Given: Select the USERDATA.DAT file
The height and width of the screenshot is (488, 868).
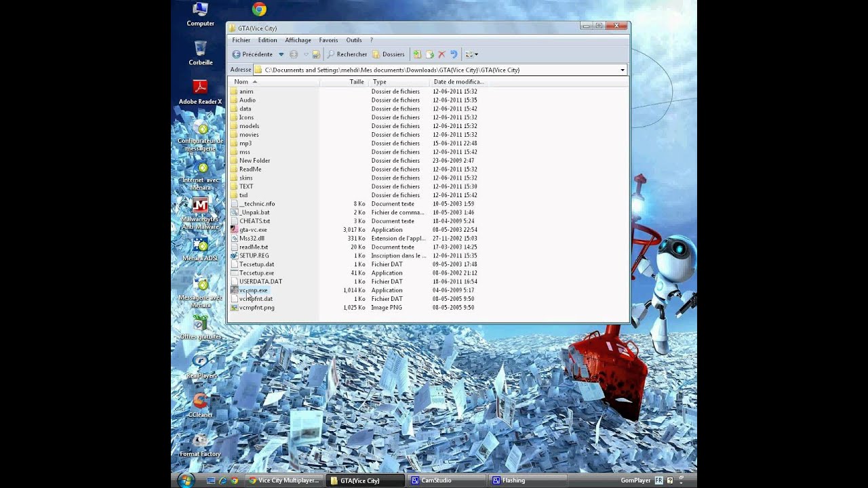Looking at the screenshot, I should tap(256, 281).
